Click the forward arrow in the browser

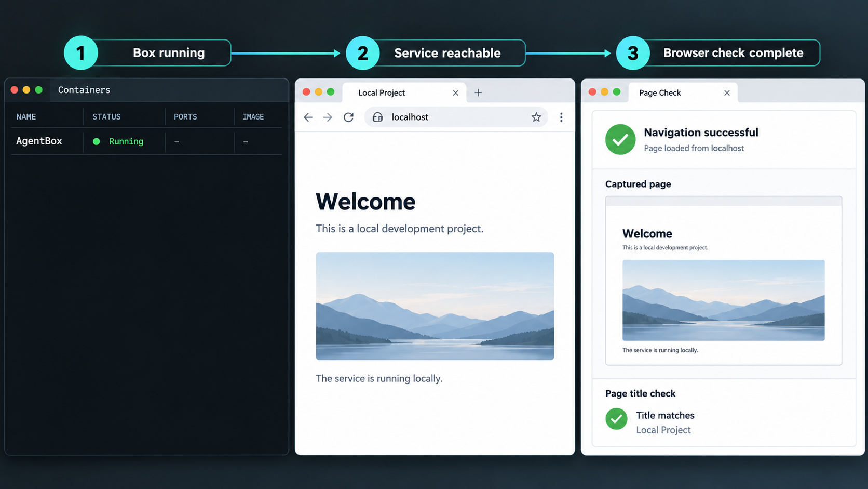coord(328,117)
